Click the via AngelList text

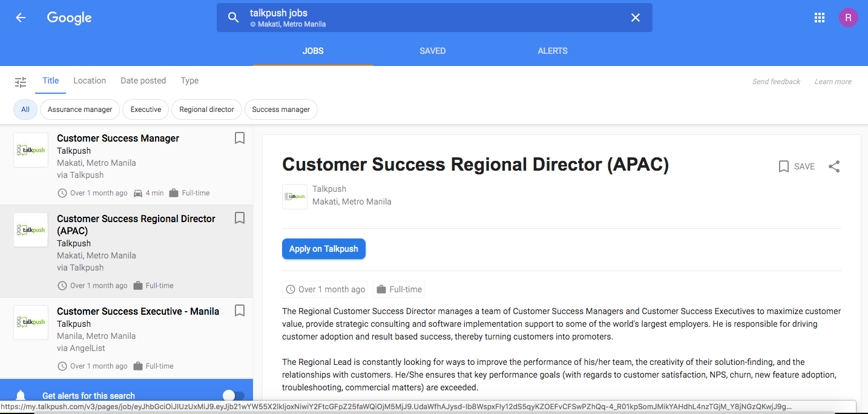(81, 348)
